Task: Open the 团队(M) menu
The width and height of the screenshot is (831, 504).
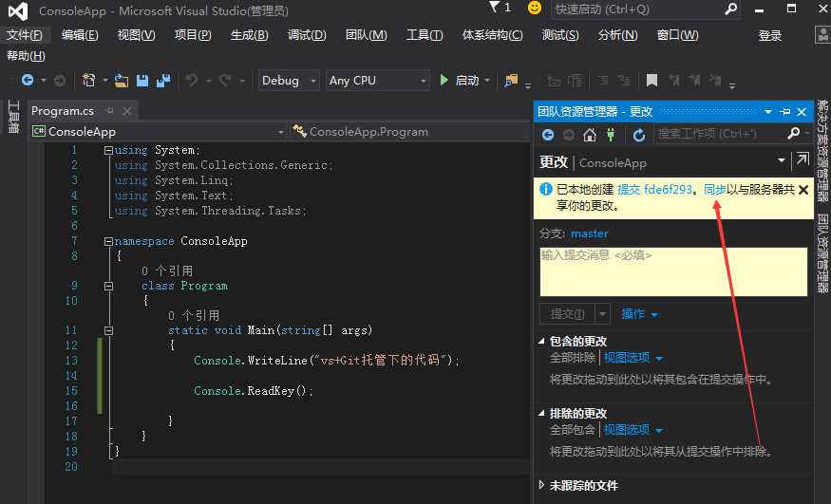Action: 366,35
